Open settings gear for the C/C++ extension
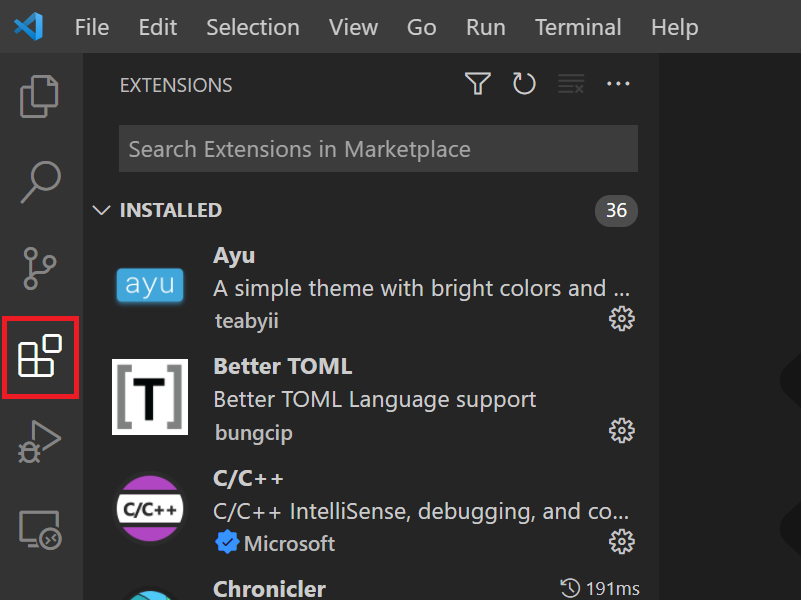This screenshot has width=801, height=600. coord(621,541)
